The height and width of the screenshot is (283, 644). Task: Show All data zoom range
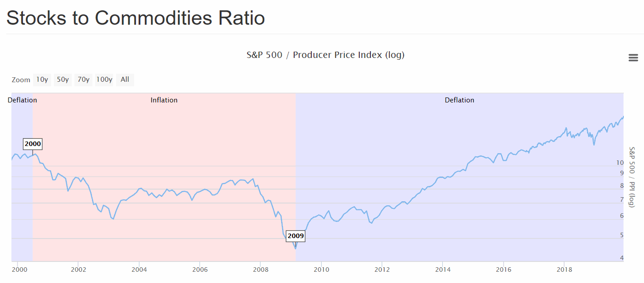(x=125, y=80)
